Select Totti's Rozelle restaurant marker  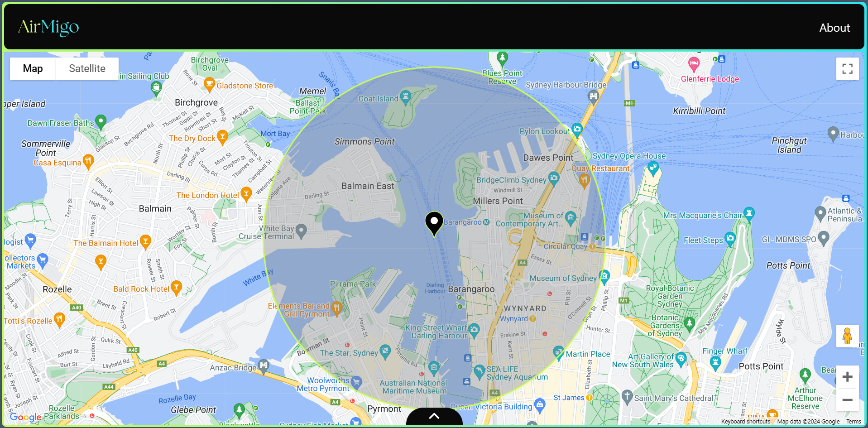(59, 319)
